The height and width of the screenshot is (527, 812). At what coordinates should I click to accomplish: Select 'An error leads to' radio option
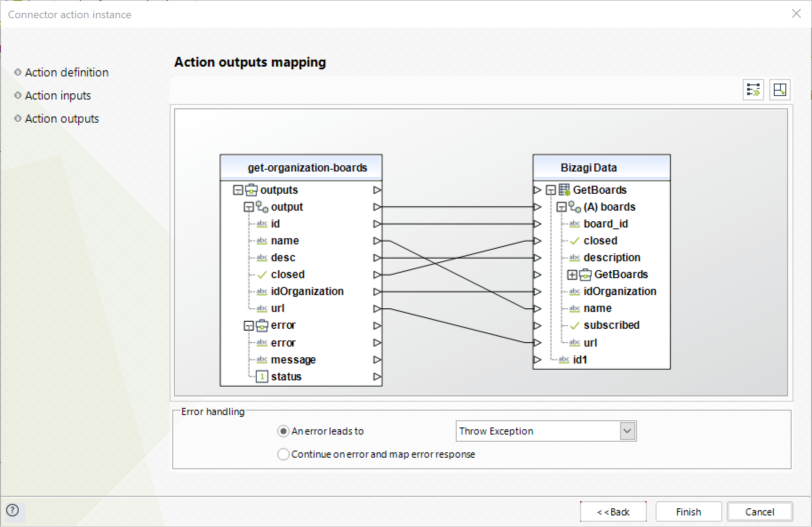283,431
